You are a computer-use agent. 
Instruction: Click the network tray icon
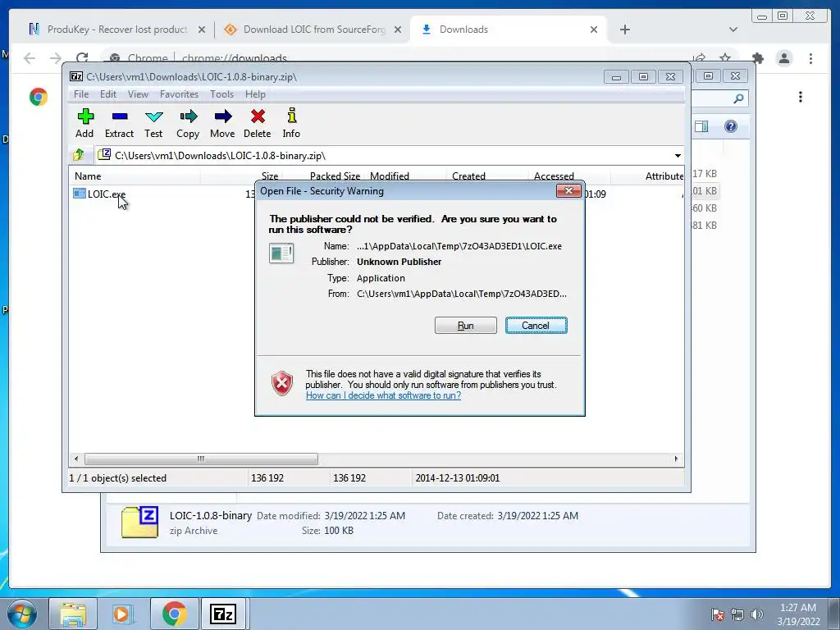pos(737,614)
